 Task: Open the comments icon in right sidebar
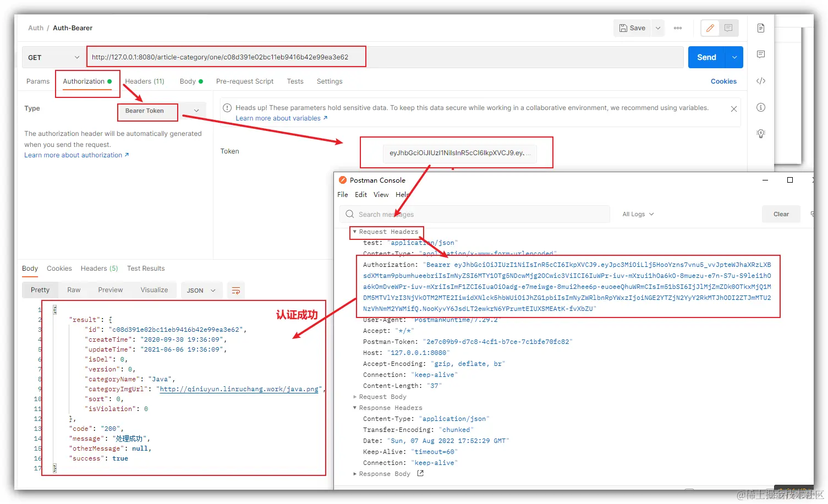click(x=761, y=54)
